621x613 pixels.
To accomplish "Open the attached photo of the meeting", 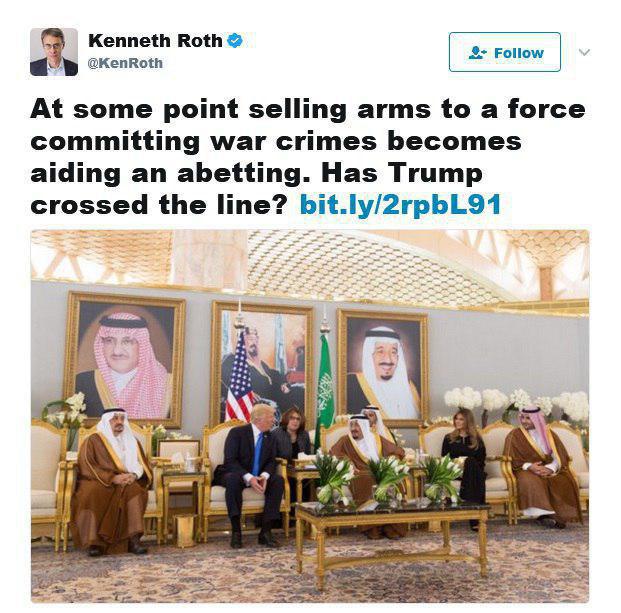I will [x=310, y=416].
